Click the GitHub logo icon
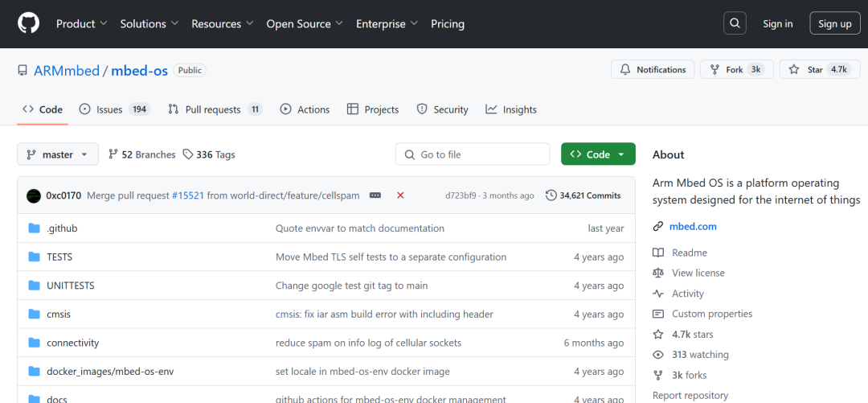This screenshot has height=403, width=868. tap(28, 23)
